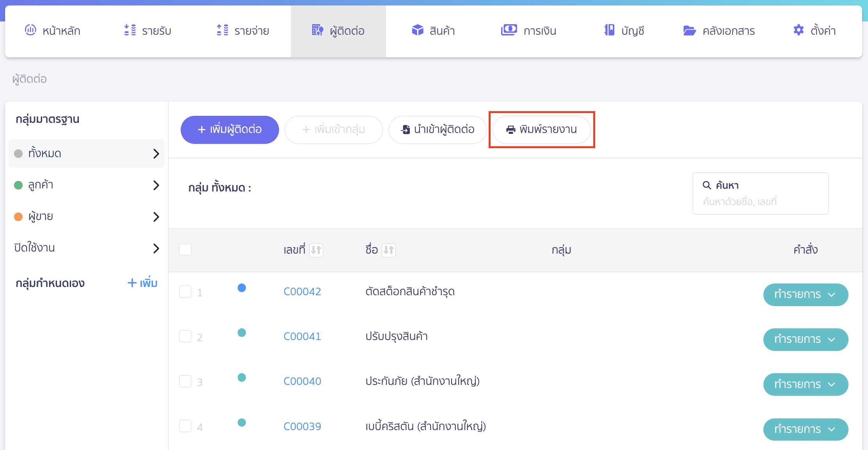868x450 pixels.
Task: Expand the ลูกค้า group chevron
Action: coord(156,185)
